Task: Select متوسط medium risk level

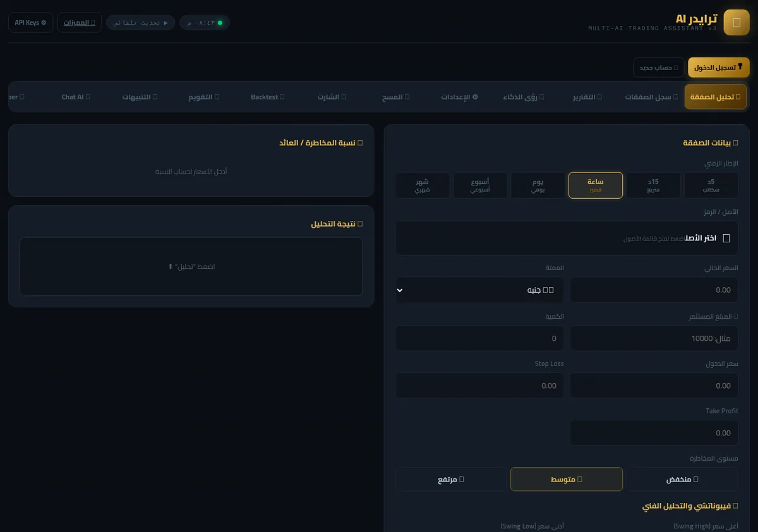Action: (x=567, y=479)
